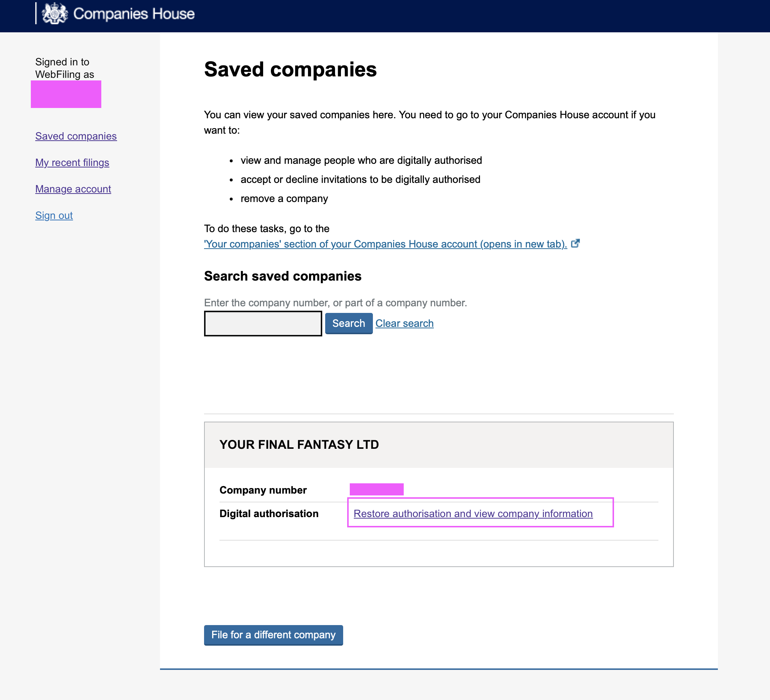The height and width of the screenshot is (700, 770).
Task: Select the YOUR FINAL FANTASY LTD card header
Action: (x=439, y=445)
